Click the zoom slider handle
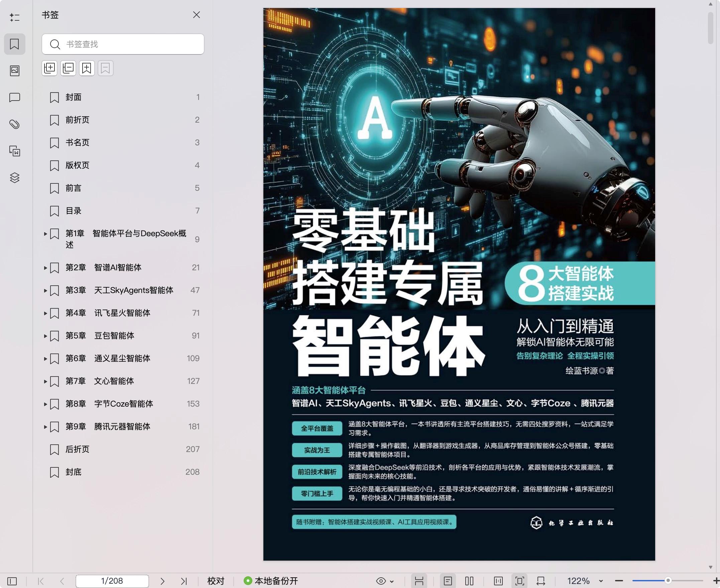 tap(668, 581)
